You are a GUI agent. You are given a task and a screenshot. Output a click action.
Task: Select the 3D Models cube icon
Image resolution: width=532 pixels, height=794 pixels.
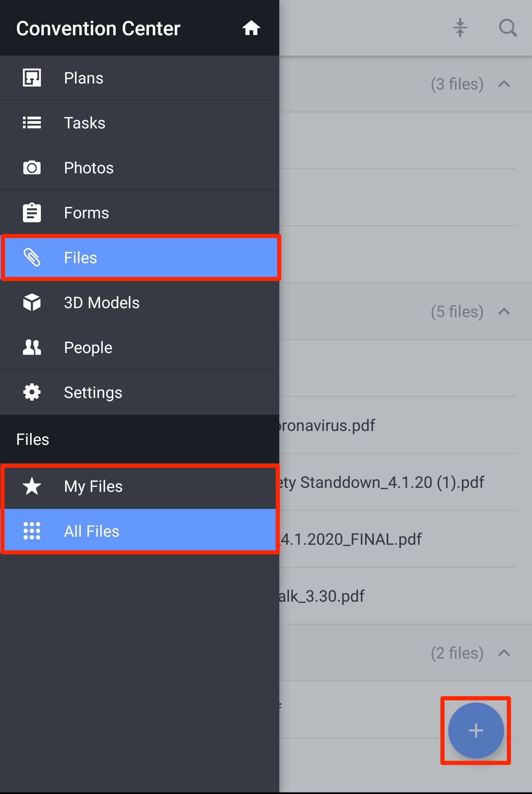point(32,302)
